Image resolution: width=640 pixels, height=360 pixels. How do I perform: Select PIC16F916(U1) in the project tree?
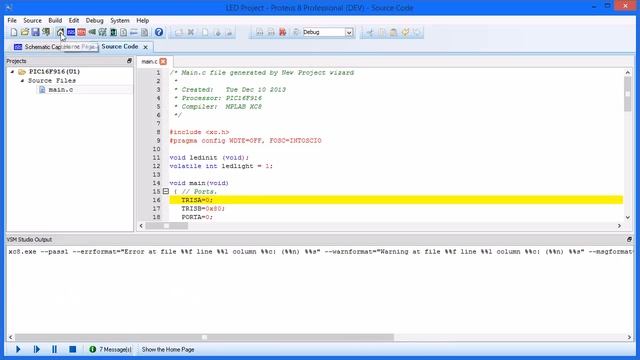tap(54, 72)
